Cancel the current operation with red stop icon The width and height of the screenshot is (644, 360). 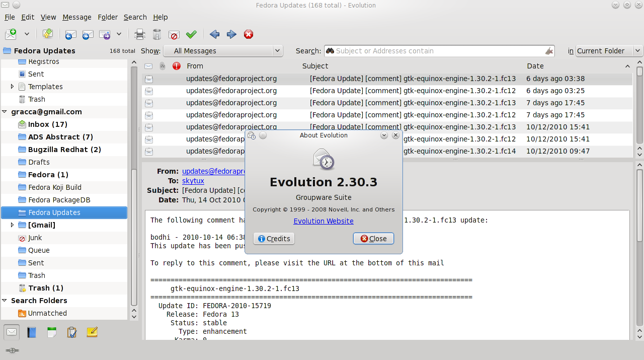pyautogui.click(x=249, y=34)
